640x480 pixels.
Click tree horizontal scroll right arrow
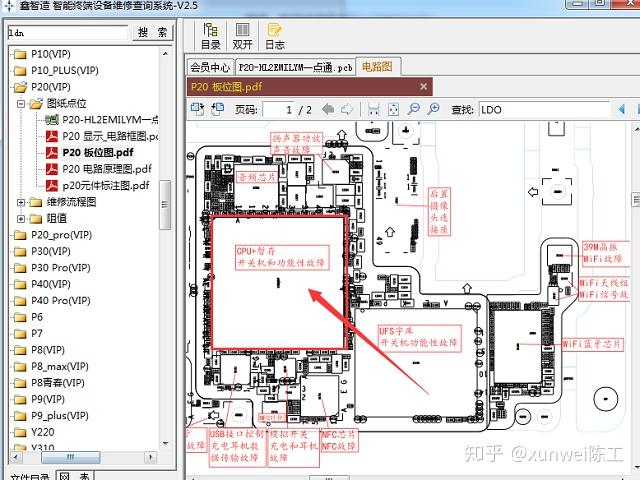(151, 457)
